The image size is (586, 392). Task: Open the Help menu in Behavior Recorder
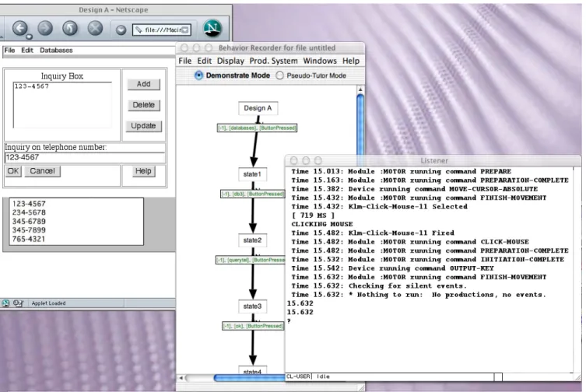pos(351,61)
